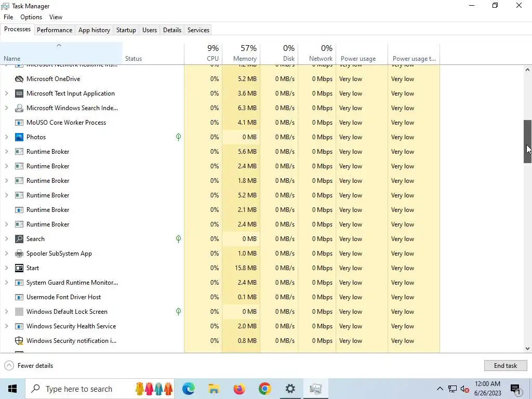Click the Photos app icon
This screenshot has height=399, width=532.
click(x=19, y=137)
